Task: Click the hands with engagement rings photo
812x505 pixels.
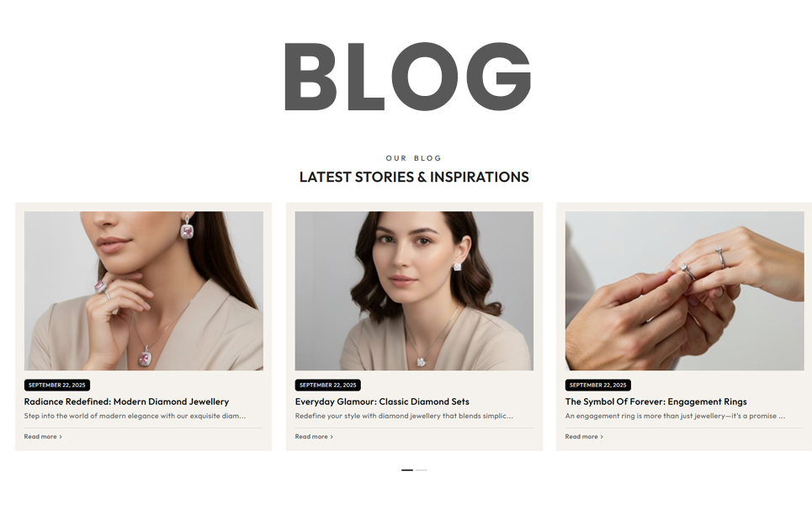Action: 685,290
